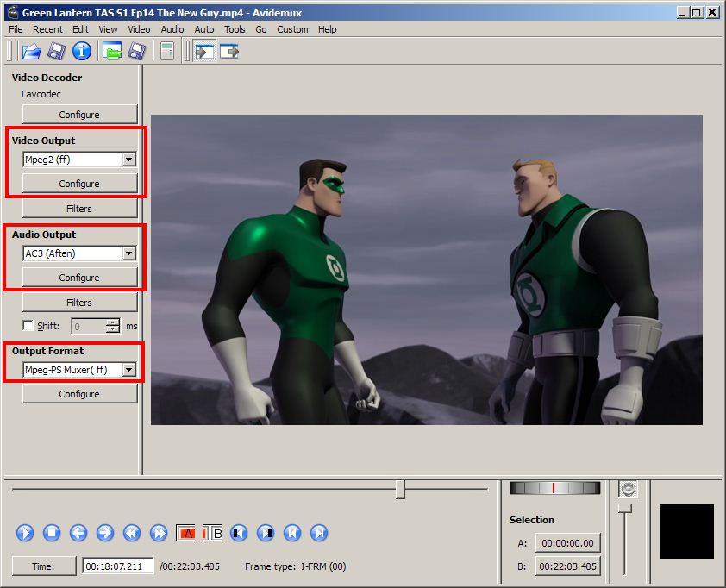Click the selection B time button
The width and height of the screenshot is (726, 588).
[x=567, y=566]
